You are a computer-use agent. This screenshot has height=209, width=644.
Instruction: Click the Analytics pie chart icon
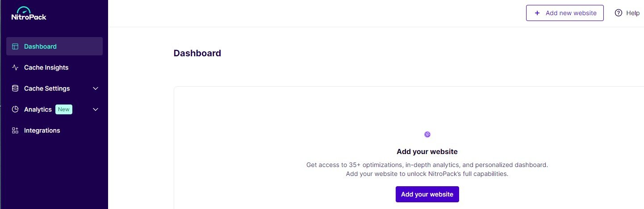coord(15,109)
